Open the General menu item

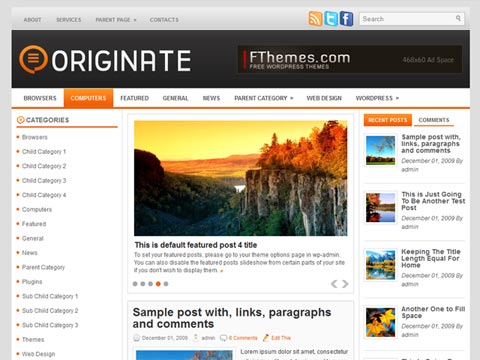175,98
